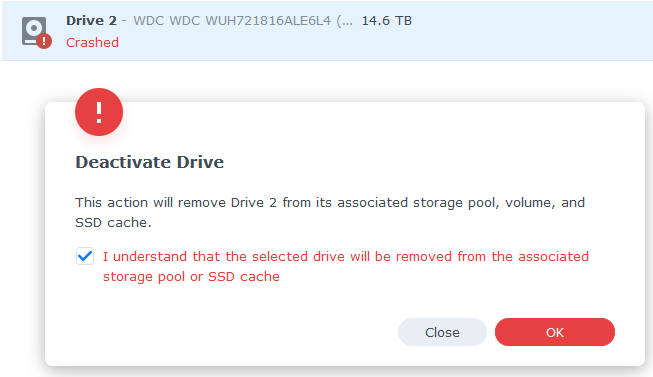
Task: Select the highlighted Drive 2 list row
Action: click(327, 31)
